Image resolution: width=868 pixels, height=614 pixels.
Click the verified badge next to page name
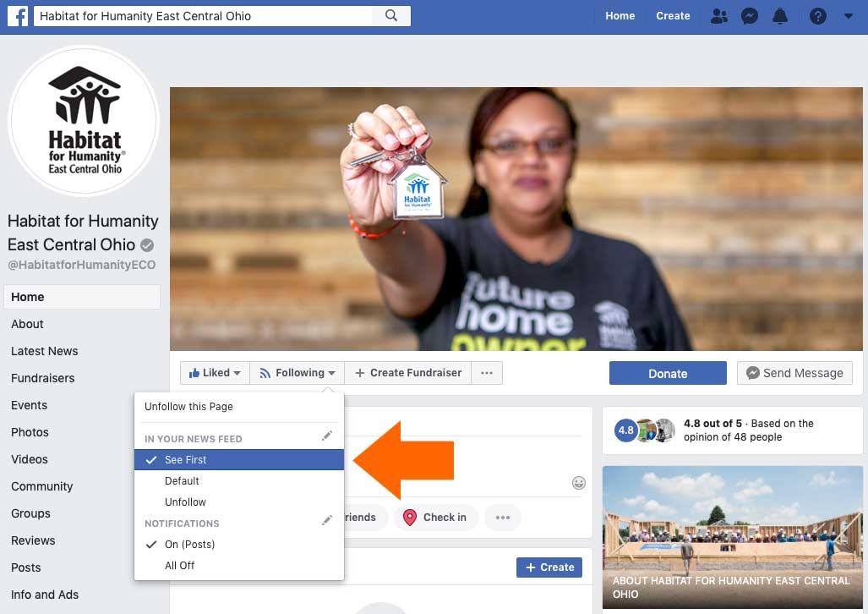[x=147, y=245]
